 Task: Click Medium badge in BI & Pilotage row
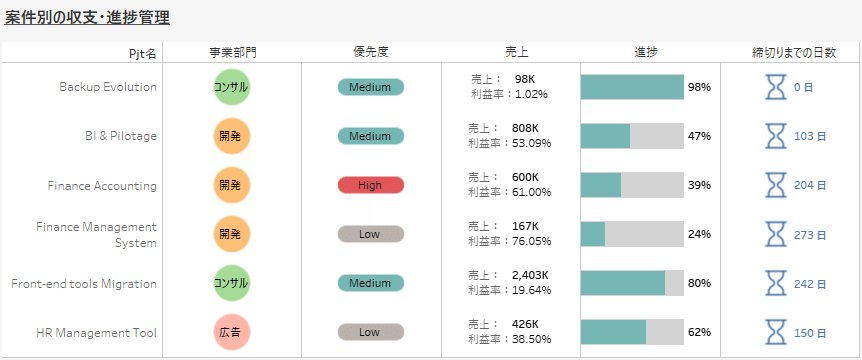point(371,136)
